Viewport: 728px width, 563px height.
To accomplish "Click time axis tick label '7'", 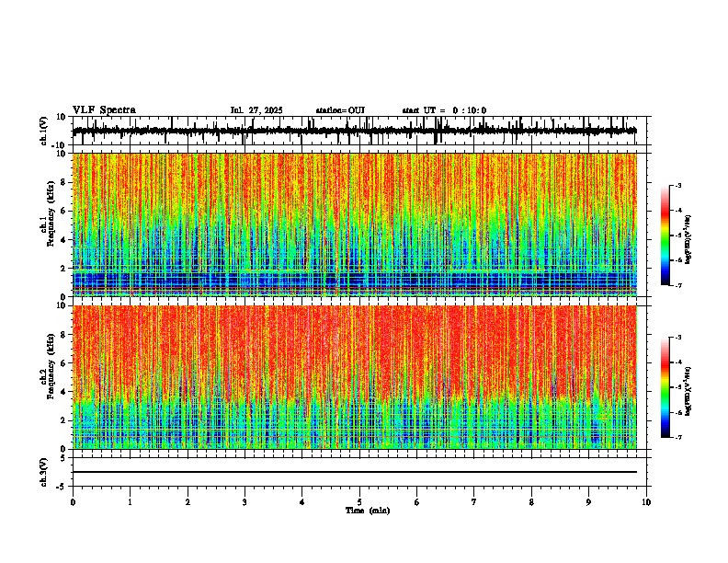I will point(474,502).
